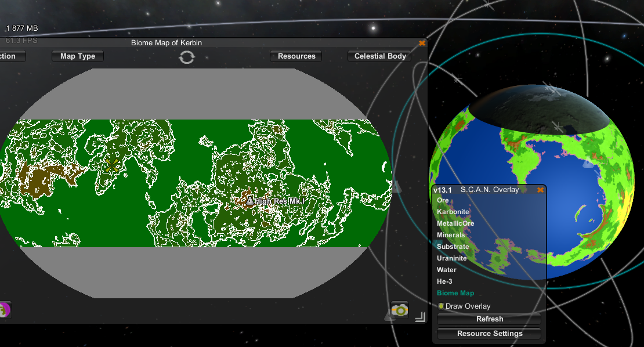Close the Biome Map of Kerbin window
Image resolution: width=644 pixels, height=347 pixels.
(x=422, y=43)
